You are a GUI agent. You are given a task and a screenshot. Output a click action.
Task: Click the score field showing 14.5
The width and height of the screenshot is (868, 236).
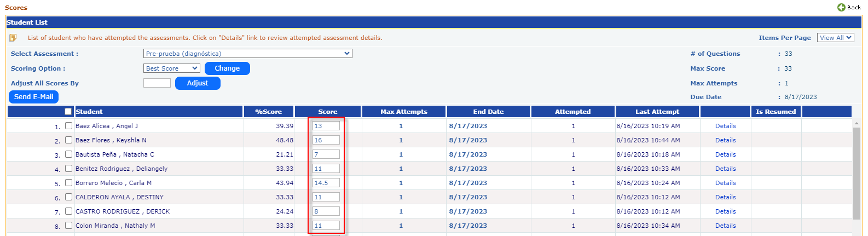click(326, 183)
